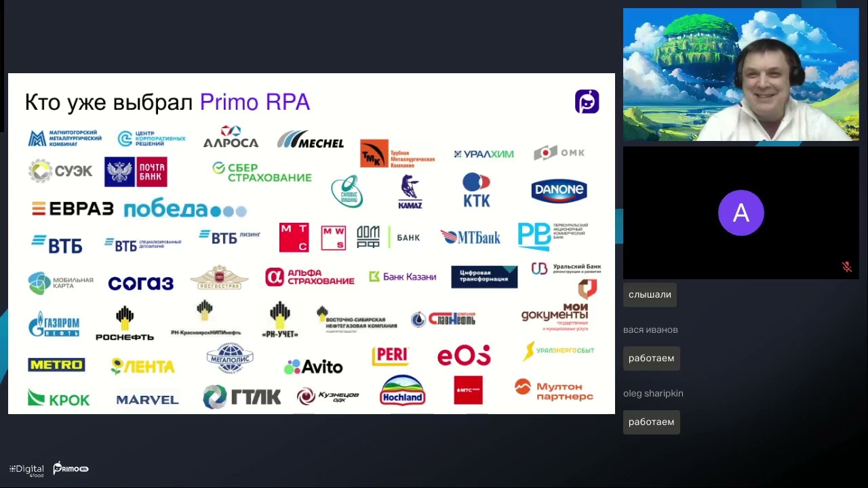
Task: Open the speaker's webcam video tile
Action: click(741, 75)
